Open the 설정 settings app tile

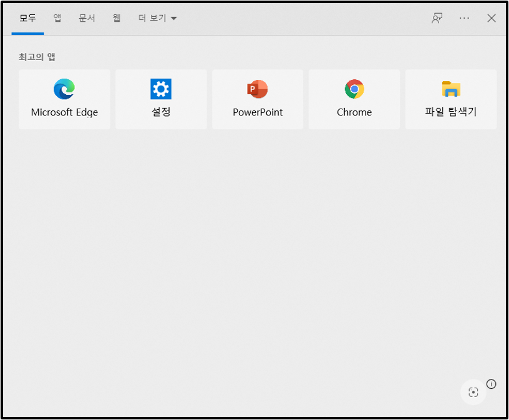[x=161, y=99]
